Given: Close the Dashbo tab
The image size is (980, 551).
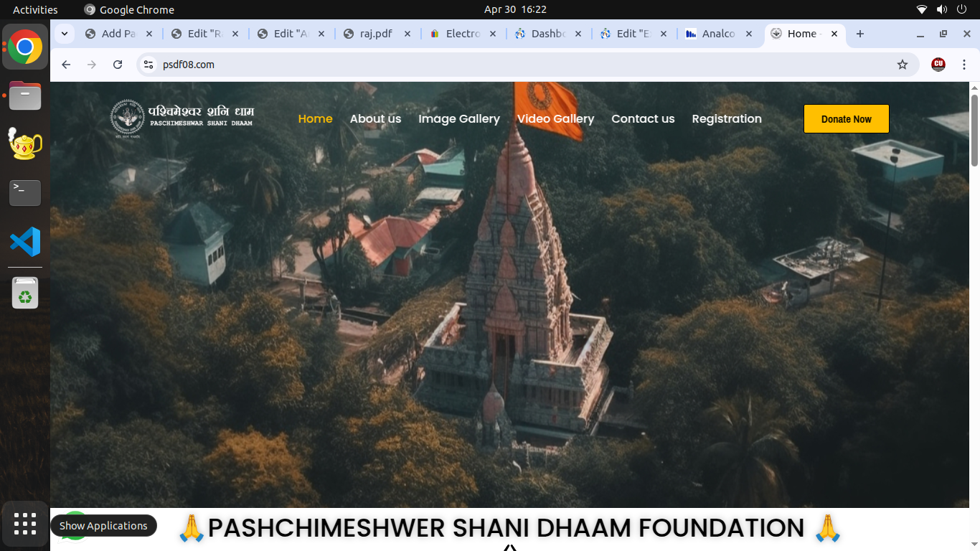Looking at the screenshot, I should [578, 34].
